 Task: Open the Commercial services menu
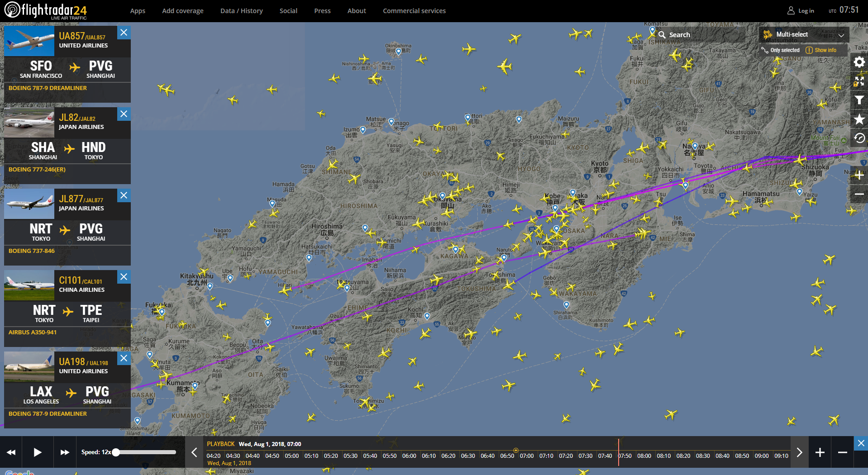click(x=414, y=11)
